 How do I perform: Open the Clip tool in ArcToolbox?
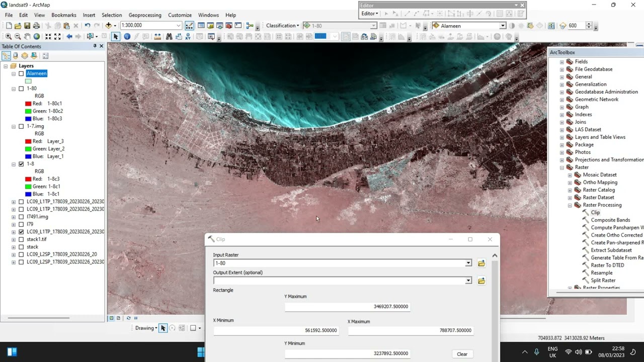pyautogui.click(x=595, y=213)
